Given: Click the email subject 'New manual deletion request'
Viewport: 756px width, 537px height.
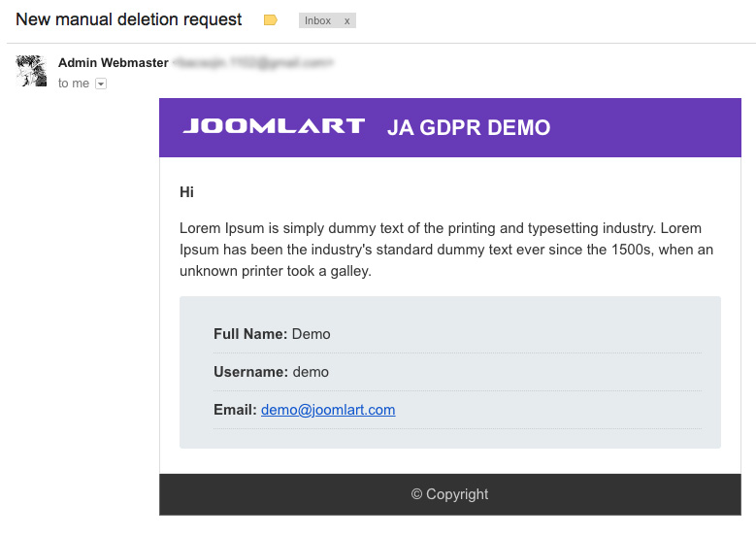Looking at the screenshot, I should click(x=129, y=19).
